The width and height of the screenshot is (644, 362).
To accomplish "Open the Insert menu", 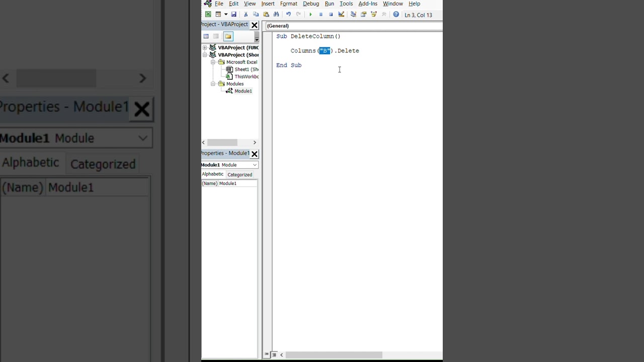I will [x=268, y=4].
